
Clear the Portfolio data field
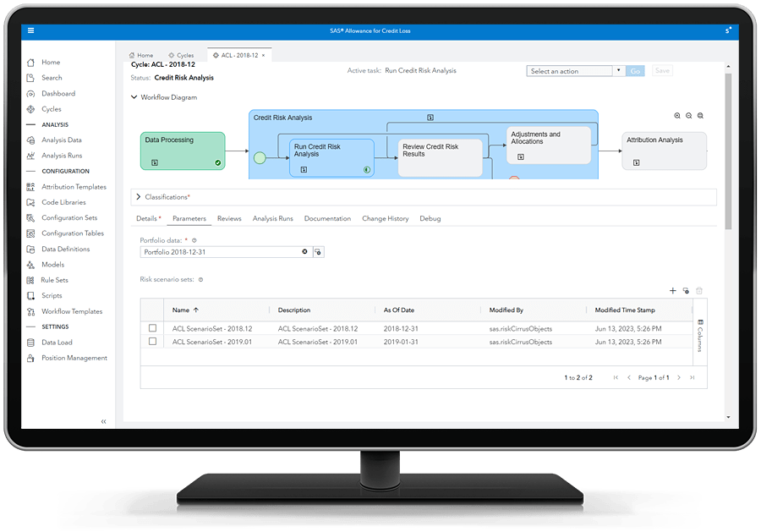(304, 251)
